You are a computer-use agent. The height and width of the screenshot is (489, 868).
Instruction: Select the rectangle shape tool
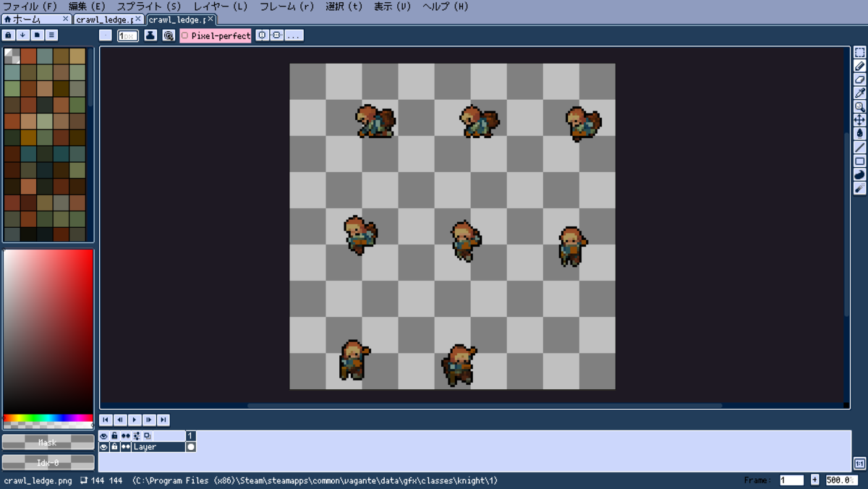859,161
